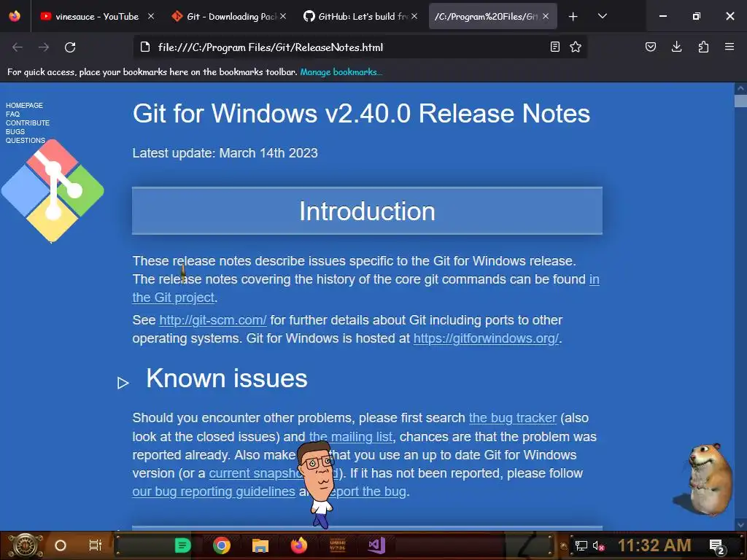Viewport: 747px width, 560px height.
Task: Open FAQ sidebar link
Action: click(13, 114)
